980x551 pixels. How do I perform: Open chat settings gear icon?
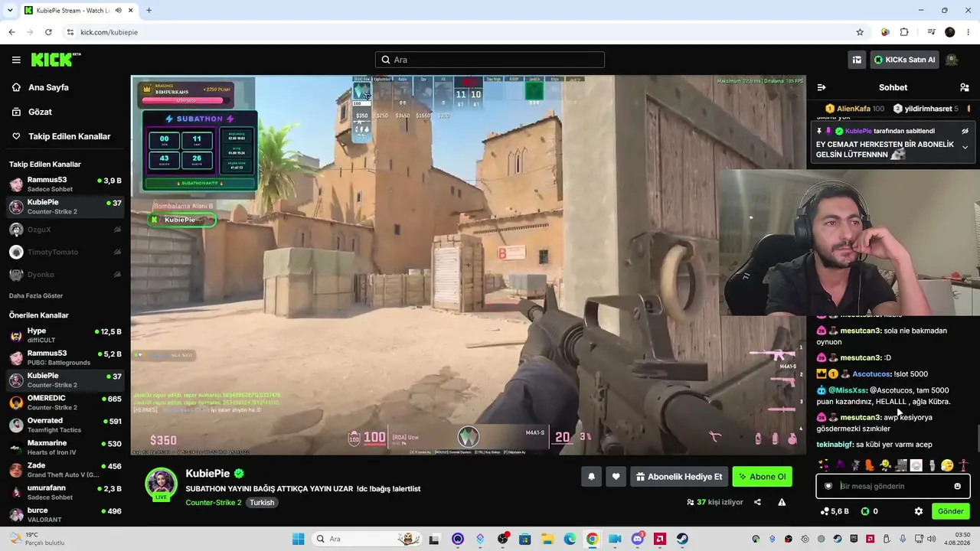919,511
